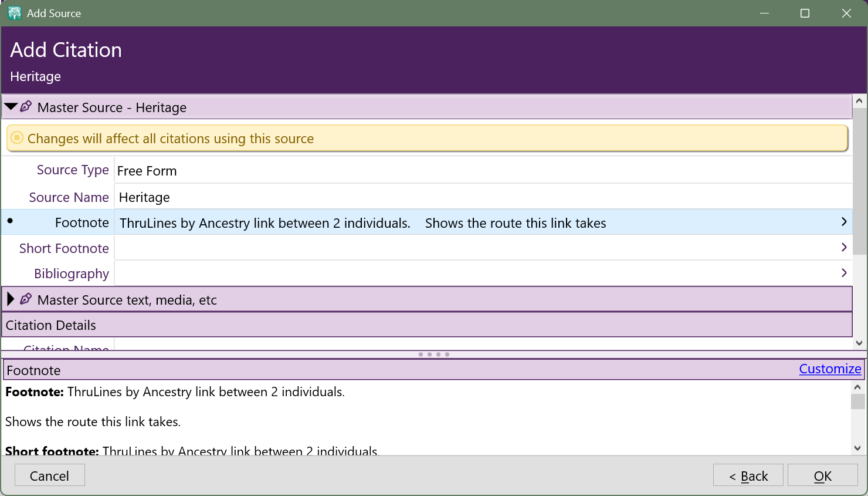Click the "Shows the route this link takes." preview line
868x496 pixels.
click(x=93, y=421)
